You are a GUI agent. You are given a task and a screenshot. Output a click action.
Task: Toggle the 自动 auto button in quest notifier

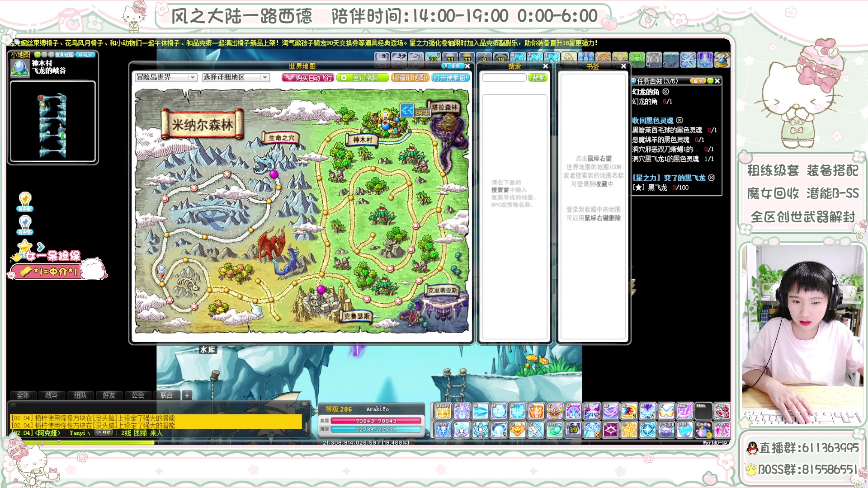tap(698, 81)
